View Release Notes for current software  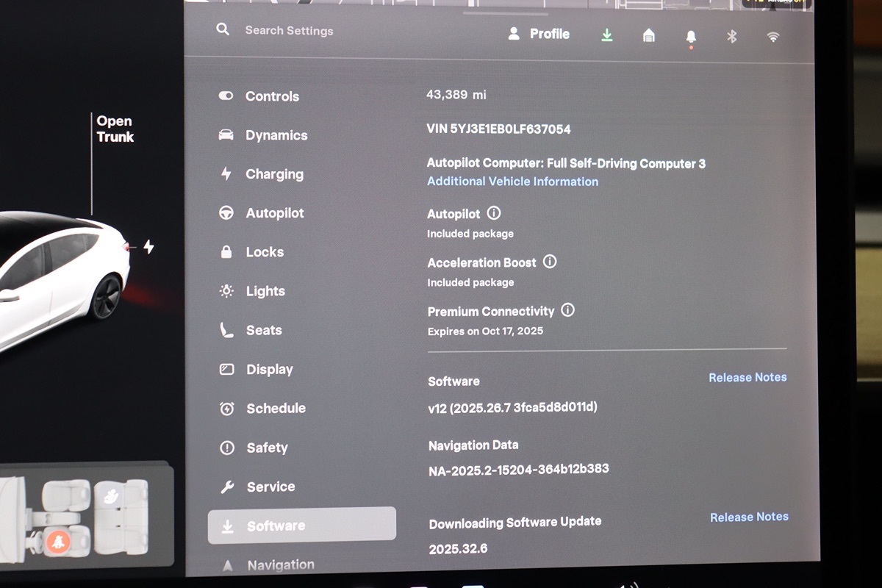click(747, 377)
